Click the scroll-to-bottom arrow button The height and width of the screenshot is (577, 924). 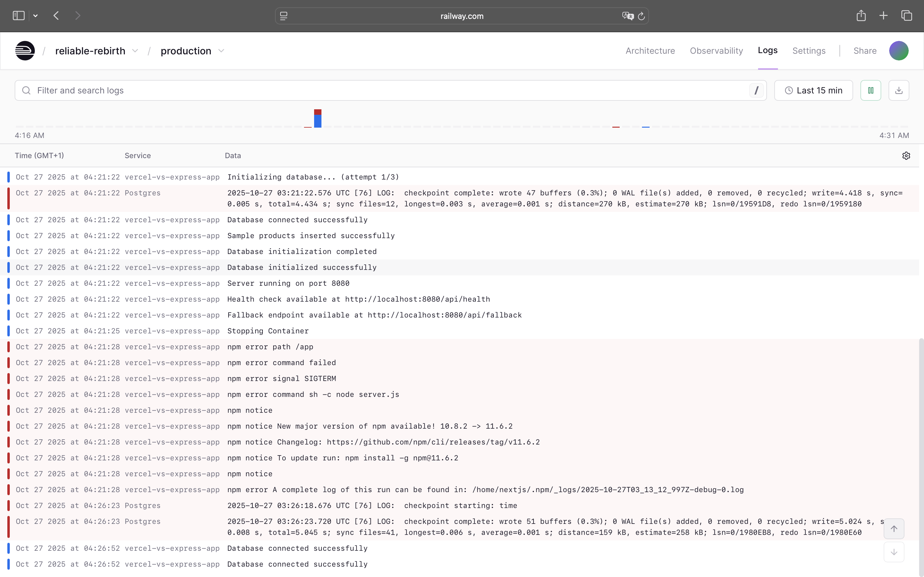click(894, 552)
